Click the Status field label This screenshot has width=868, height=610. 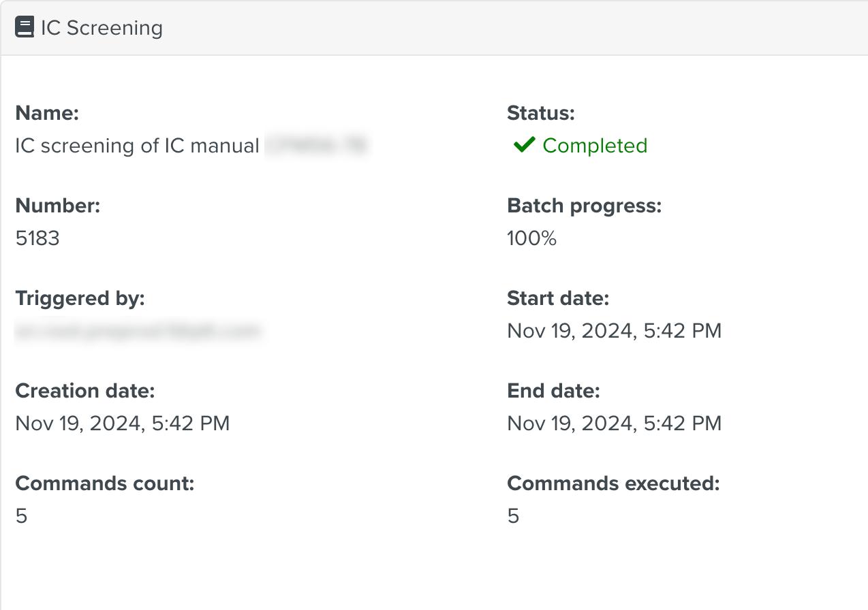(x=540, y=113)
